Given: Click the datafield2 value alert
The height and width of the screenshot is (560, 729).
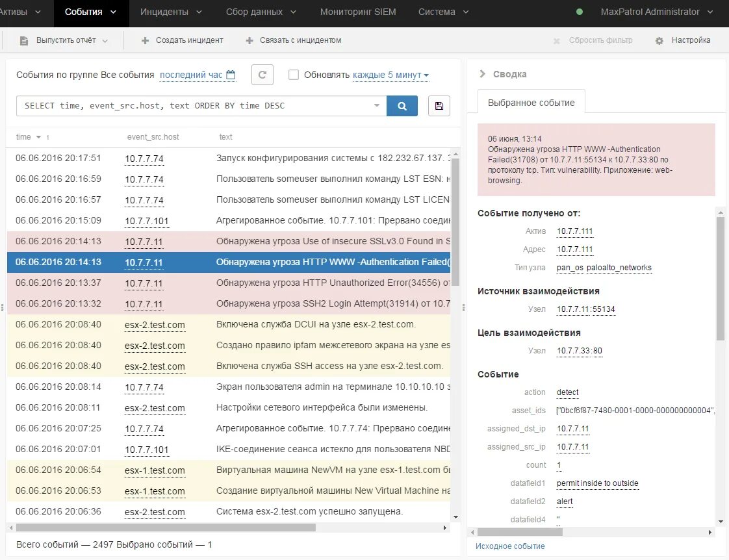Looking at the screenshot, I should pos(565,502).
